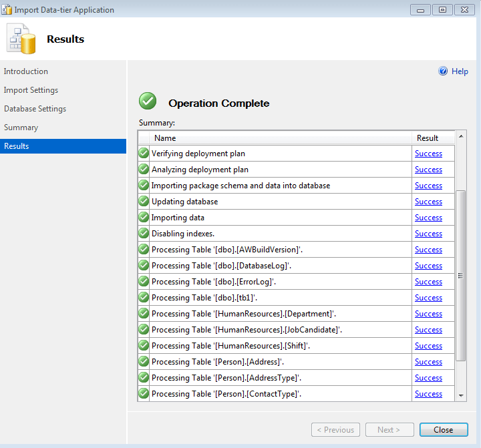
Task: Click the Name column header
Action: tap(165, 138)
